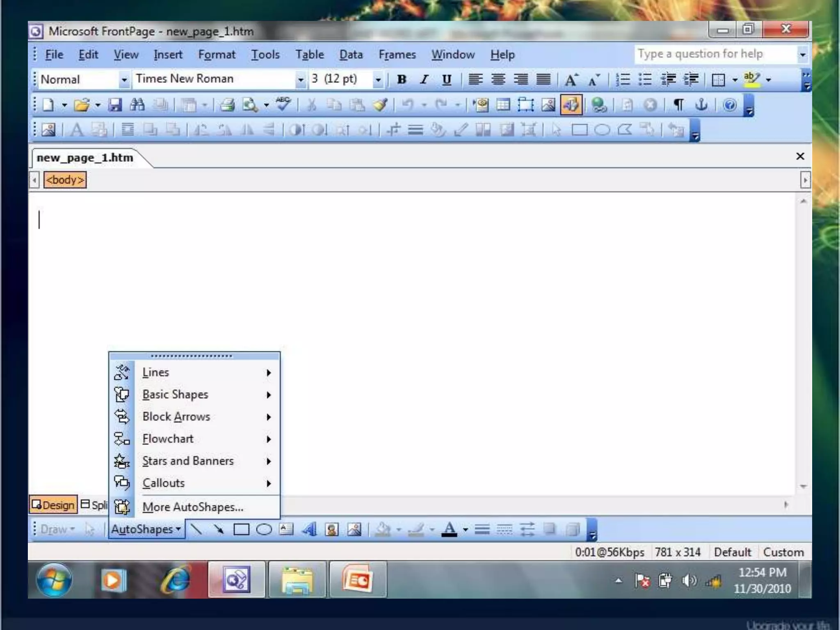Image resolution: width=840 pixels, height=630 pixels.
Task: Toggle Show All paragraph marks
Action: (x=678, y=105)
